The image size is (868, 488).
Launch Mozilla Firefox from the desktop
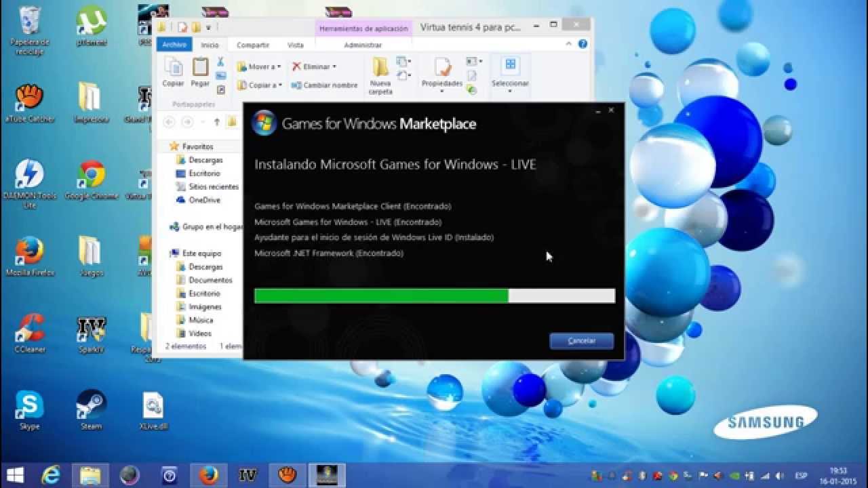30,257
